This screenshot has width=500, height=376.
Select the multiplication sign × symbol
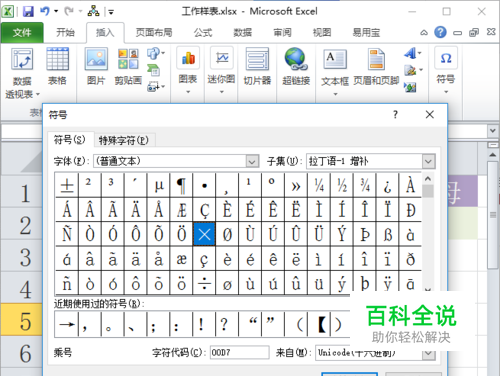point(204,234)
